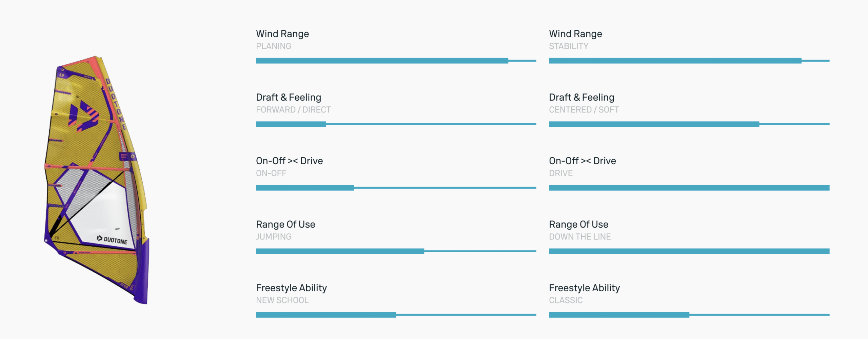Image resolution: width=868 pixels, height=339 pixels.
Task: Click the FORWARD / DIRECT label
Action: click(x=293, y=110)
